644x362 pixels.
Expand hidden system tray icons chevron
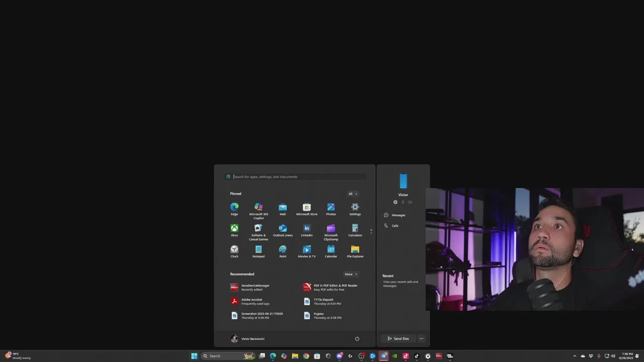click(x=575, y=356)
